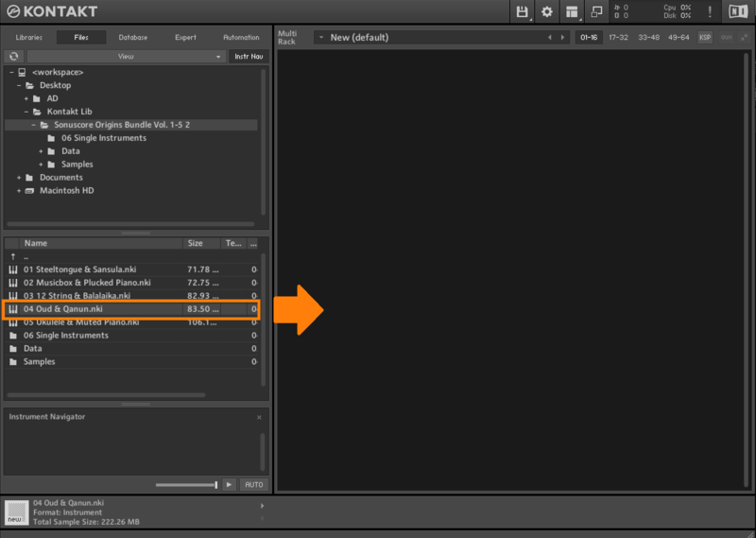Click the file list horizontal scrollbar
This screenshot has height=538, width=756.
[106, 394]
